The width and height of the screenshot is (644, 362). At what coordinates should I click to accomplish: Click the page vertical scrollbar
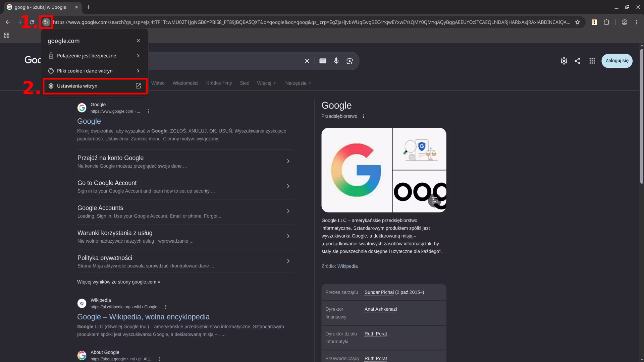pos(642,116)
